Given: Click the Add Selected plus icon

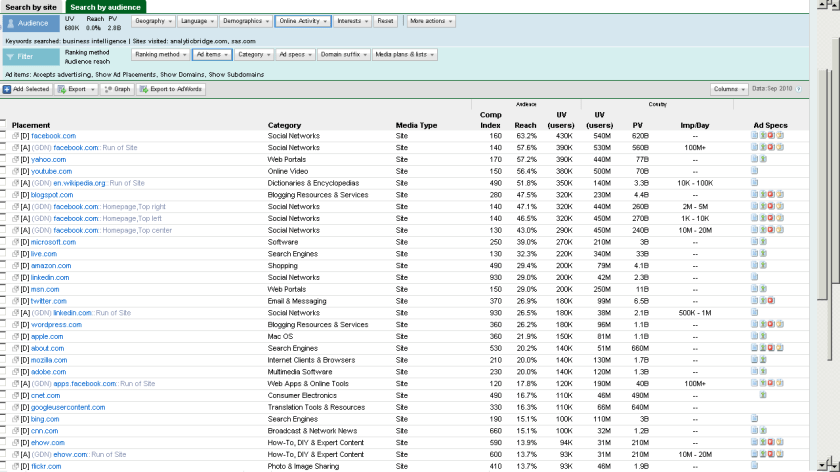Looking at the screenshot, I should tap(7, 89).
